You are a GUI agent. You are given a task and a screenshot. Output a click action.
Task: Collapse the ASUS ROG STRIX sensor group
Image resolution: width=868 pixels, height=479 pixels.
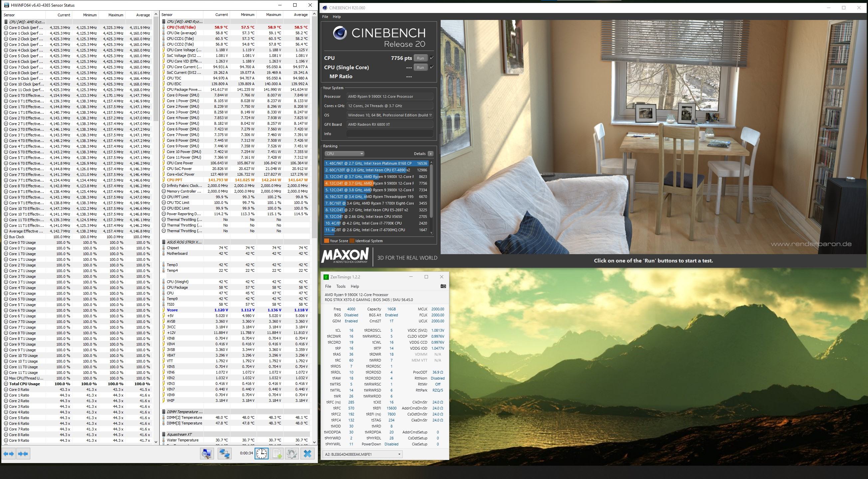pos(164,242)
